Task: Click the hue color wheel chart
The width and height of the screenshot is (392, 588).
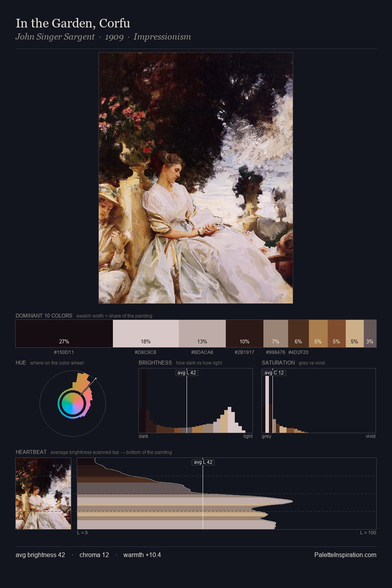Action: (73, 403)
